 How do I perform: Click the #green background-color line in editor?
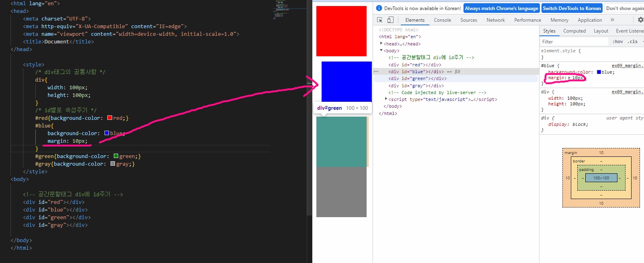click(x=88, y=156)
